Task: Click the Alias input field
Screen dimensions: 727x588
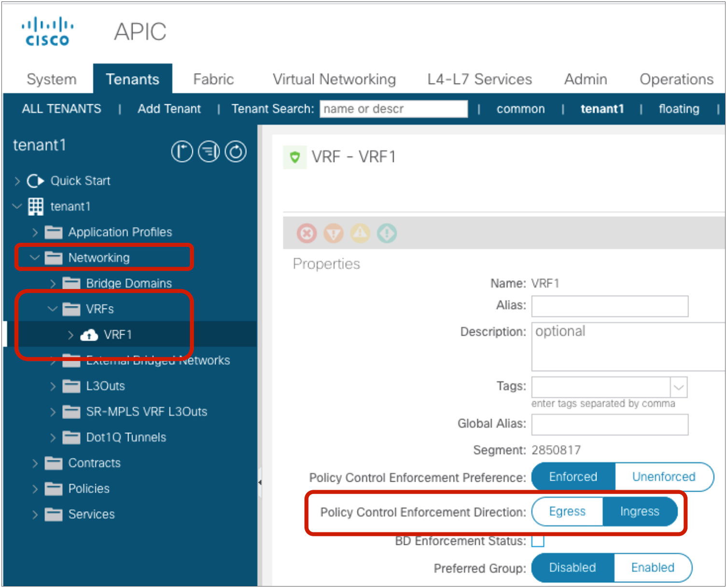Action: pyautogui.click(x=610, y=306)
